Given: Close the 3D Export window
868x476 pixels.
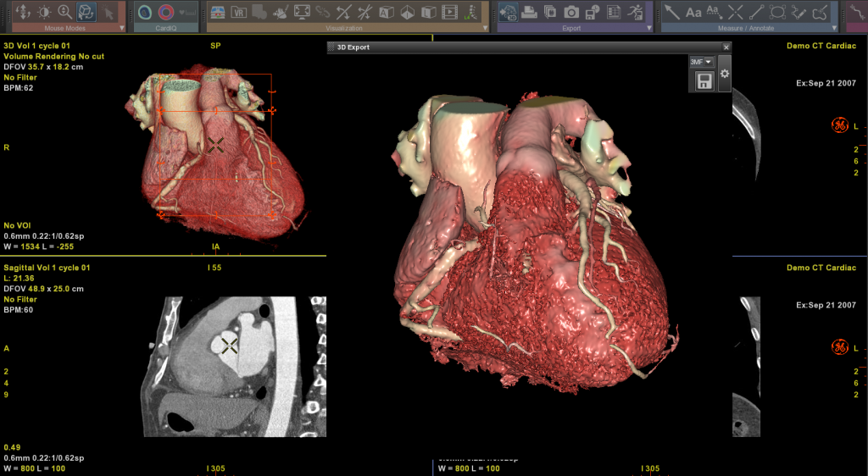Looking at the screenshot, I should click(x=726, y=47).
